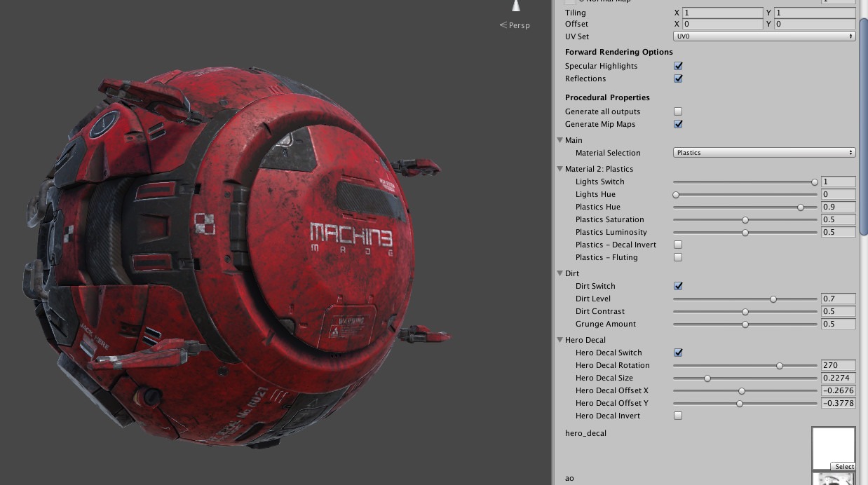Click the Hero Decal Offset X value field
This screenshot has height=485, width=868.
838,390
